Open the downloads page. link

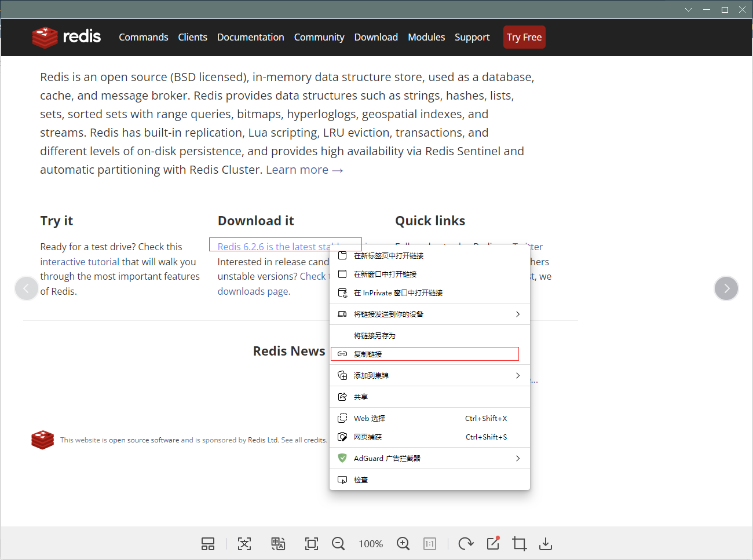pyautogui.click(x=254, y=291)
